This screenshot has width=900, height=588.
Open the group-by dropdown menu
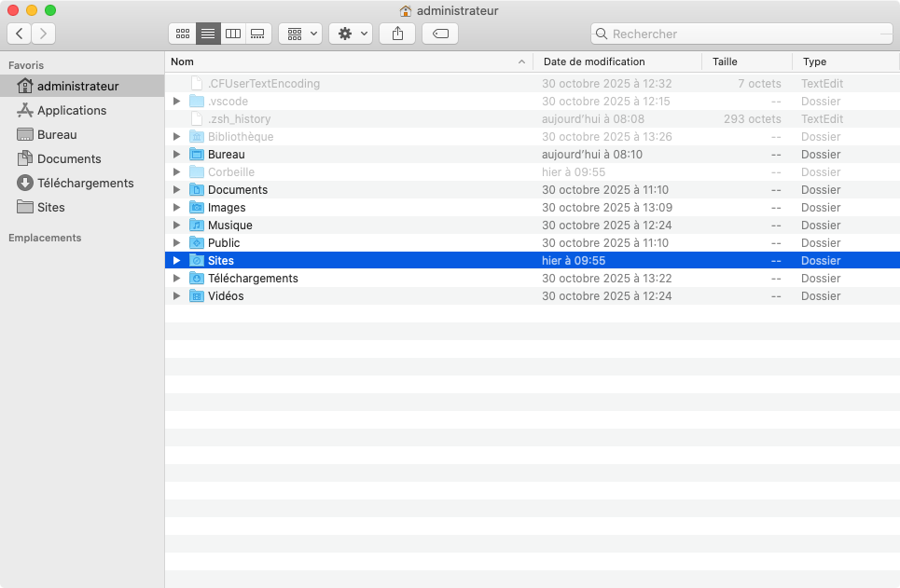300,34
